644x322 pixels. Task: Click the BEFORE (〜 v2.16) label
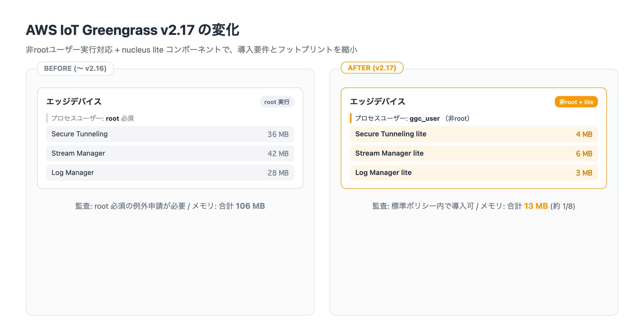tap(75, 68)
